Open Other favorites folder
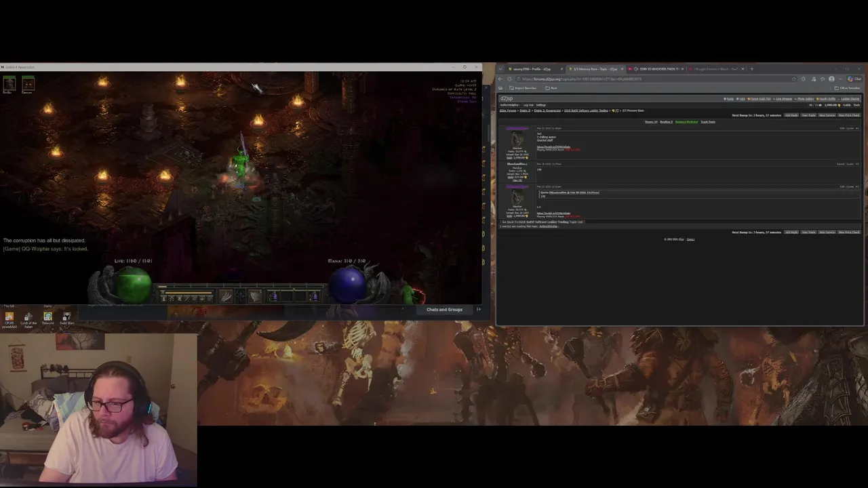The width and height of the screenshot is (868, 488). [848, 88]
